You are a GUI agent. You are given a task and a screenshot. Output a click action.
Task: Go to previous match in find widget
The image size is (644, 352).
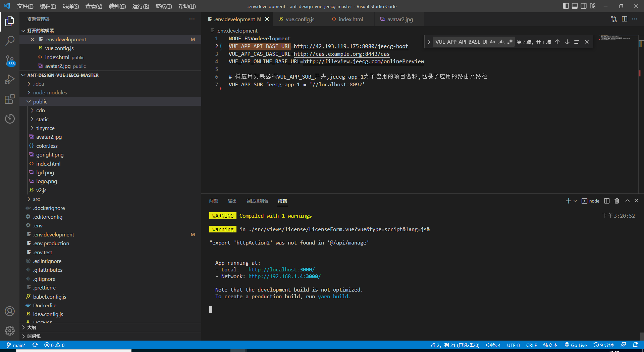click(557, 42)
